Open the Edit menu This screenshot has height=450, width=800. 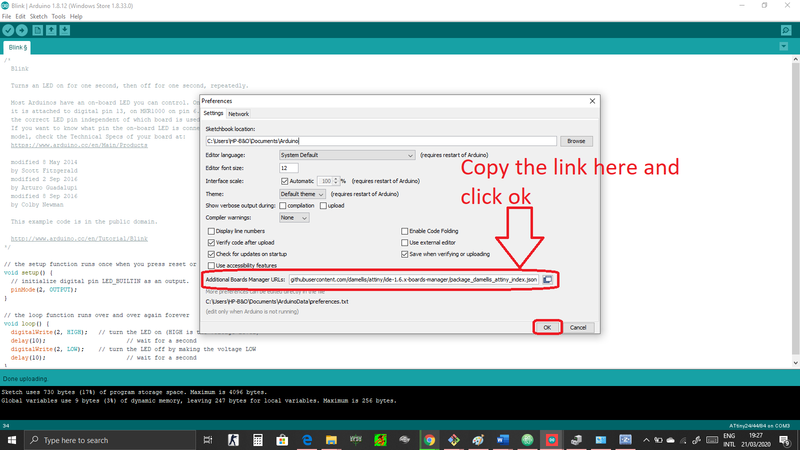coord(20,16)
